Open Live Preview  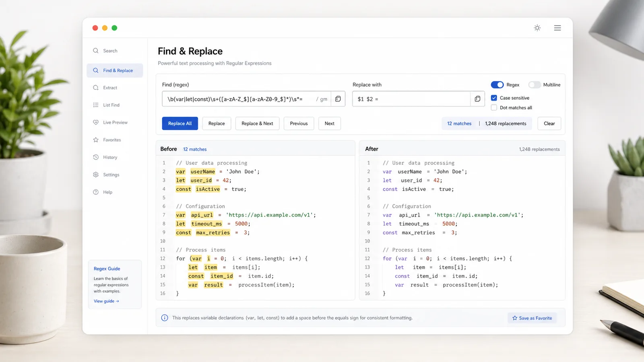point(115,122)
